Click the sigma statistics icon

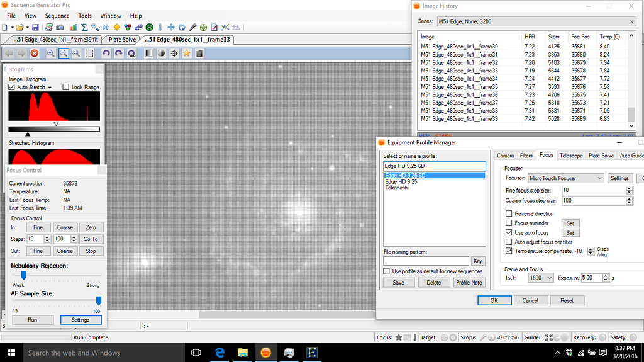pos(84,27)
